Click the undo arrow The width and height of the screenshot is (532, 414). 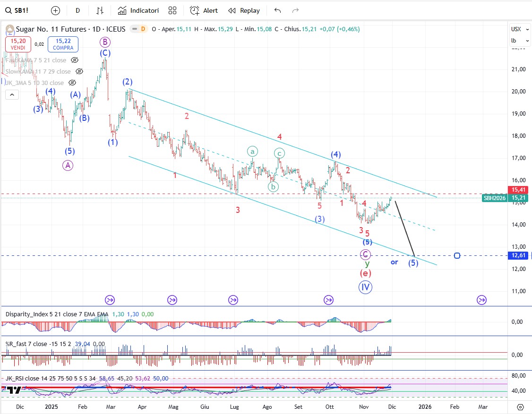coord(277,10)
